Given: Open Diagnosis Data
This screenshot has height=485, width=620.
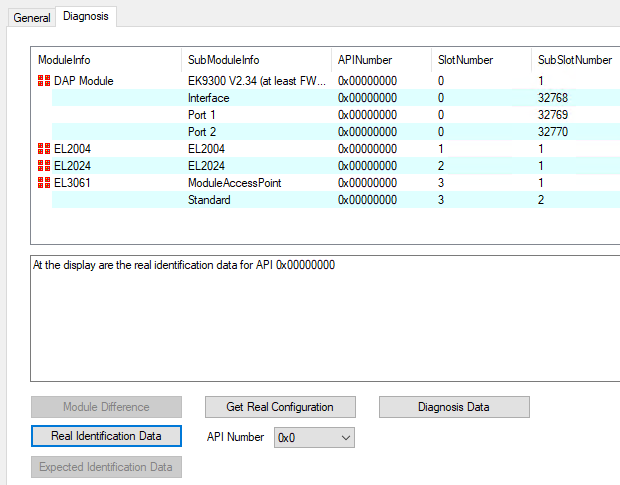Looking at the screenshot, I should pyautogui.click(x=453, y=407).
